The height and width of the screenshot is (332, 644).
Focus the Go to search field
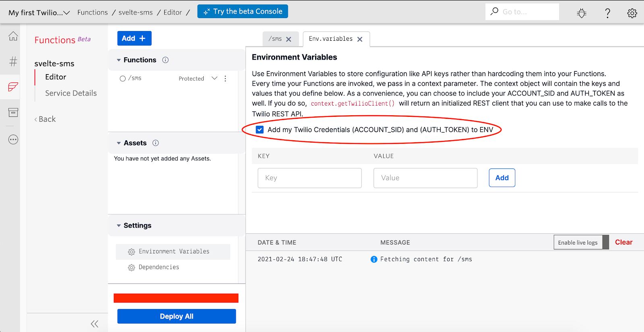click(x=522, y=12)
